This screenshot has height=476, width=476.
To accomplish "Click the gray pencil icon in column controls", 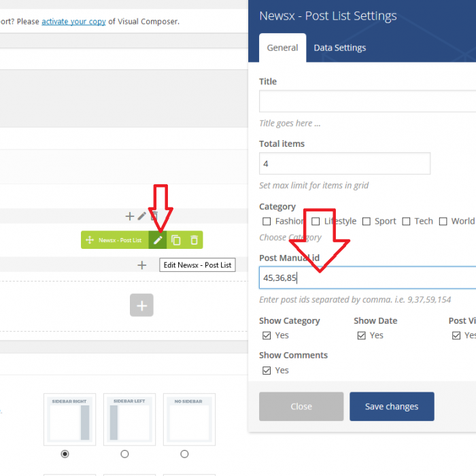I will pos(141,216).
